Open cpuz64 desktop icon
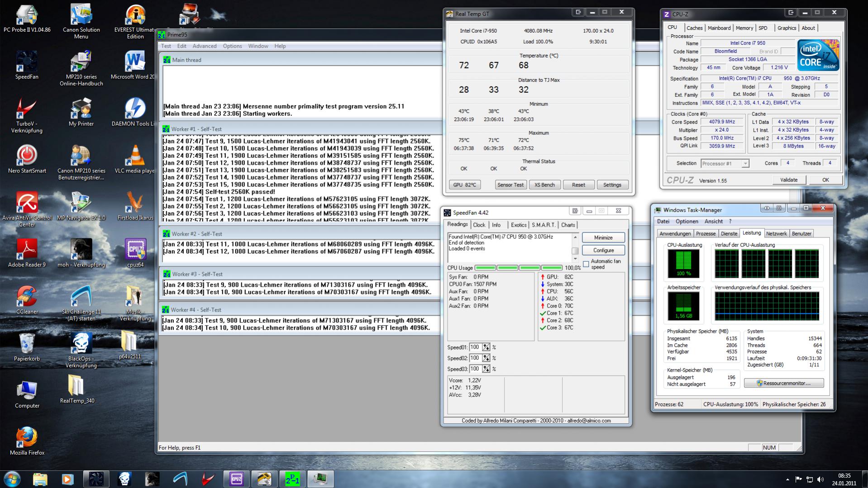 [135, 253]
